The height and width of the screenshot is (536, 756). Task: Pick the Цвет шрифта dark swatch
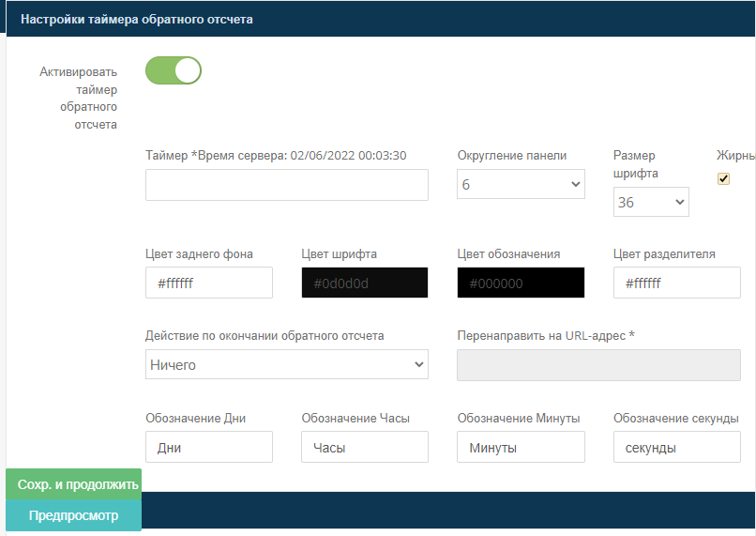click(364, 283)
